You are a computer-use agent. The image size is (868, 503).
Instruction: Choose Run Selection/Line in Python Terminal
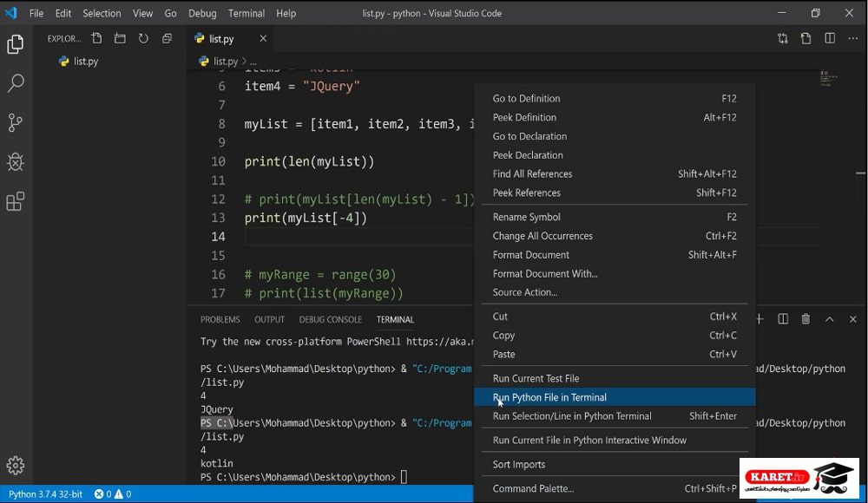[x=615, y=416]
